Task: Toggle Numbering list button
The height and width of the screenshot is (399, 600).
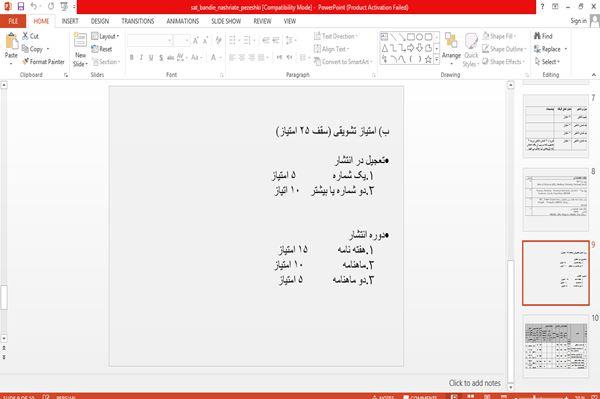Action: tap(248, 40)
